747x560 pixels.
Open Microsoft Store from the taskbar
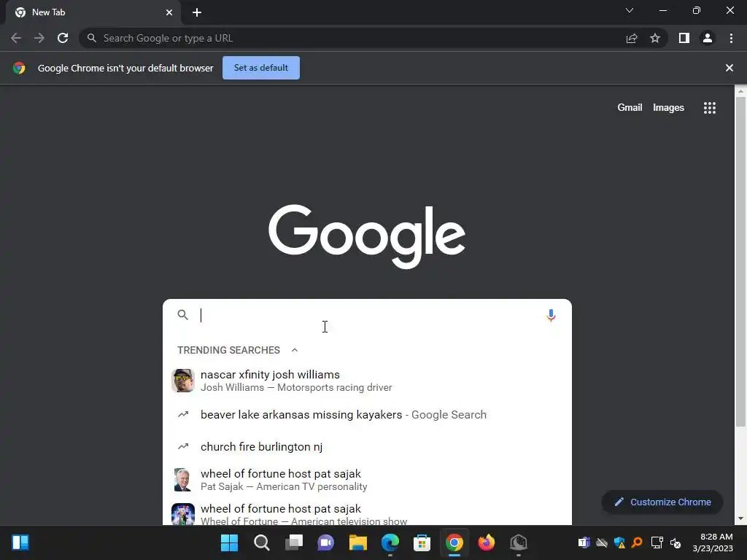coord(422,542)
